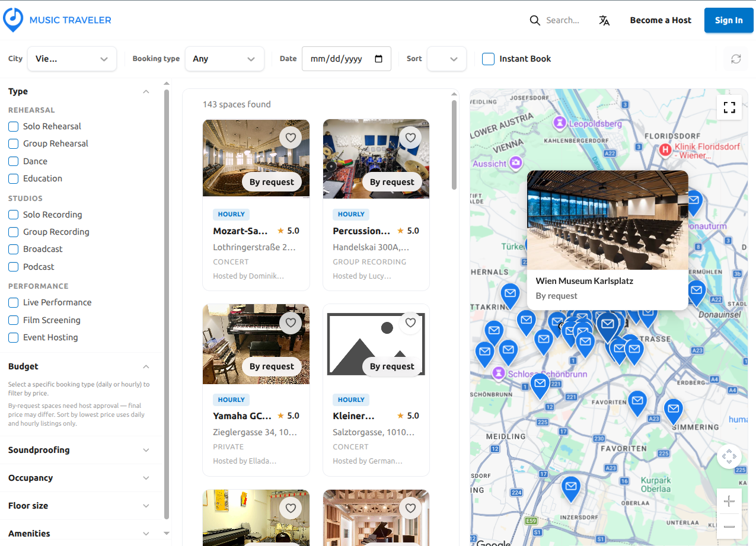The height and width of the screenshot is (546, 756).
Task: Click the Aussicht camera marker on map
Action: [516, 162]
